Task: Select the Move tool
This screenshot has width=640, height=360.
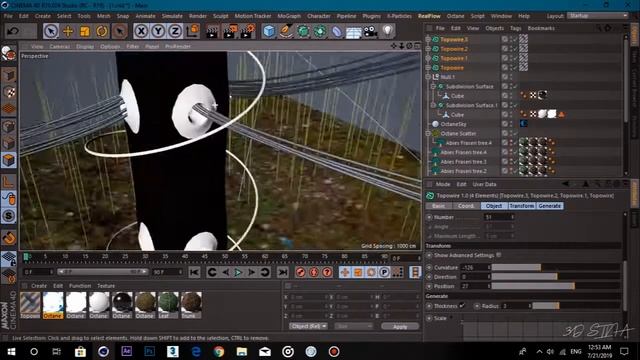Action: 68,31
